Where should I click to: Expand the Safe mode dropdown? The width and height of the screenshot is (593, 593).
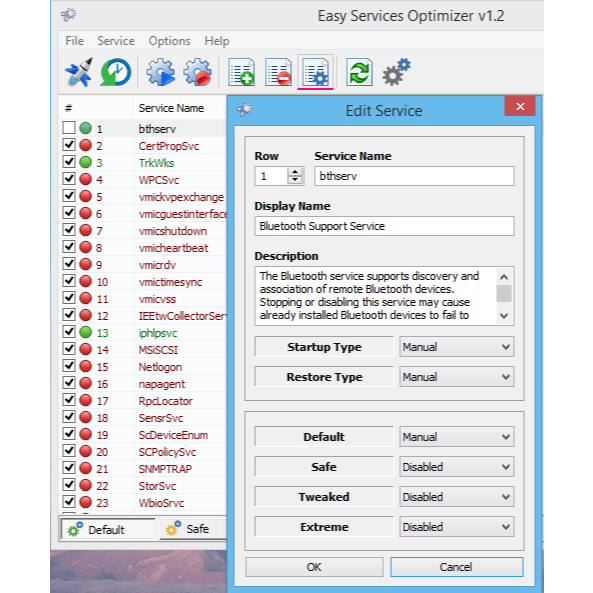pos(456,467)
